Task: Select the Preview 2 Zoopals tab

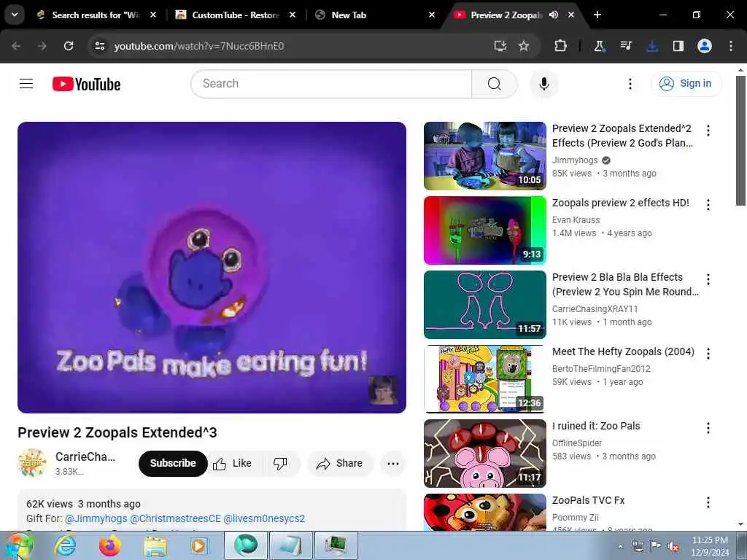Action: (x=506, y=15)
